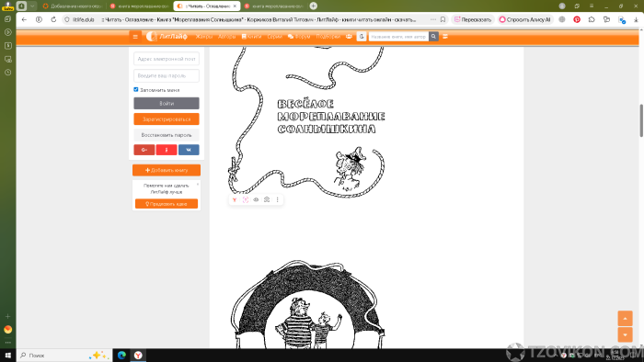
Task: Open a new browser tab
Action: click(314, 6)
